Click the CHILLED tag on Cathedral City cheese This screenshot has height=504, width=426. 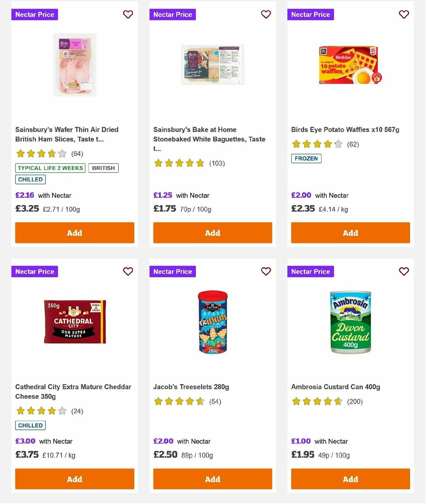click(x=30, y=425)
